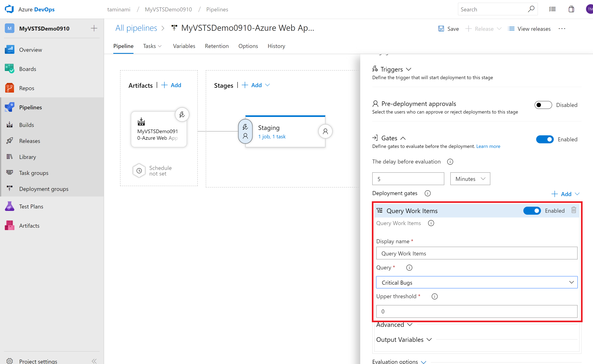Screen dimensions: 593x364
Task: Open the Minutes unit dropdown
Action: (x=470, y=179)
